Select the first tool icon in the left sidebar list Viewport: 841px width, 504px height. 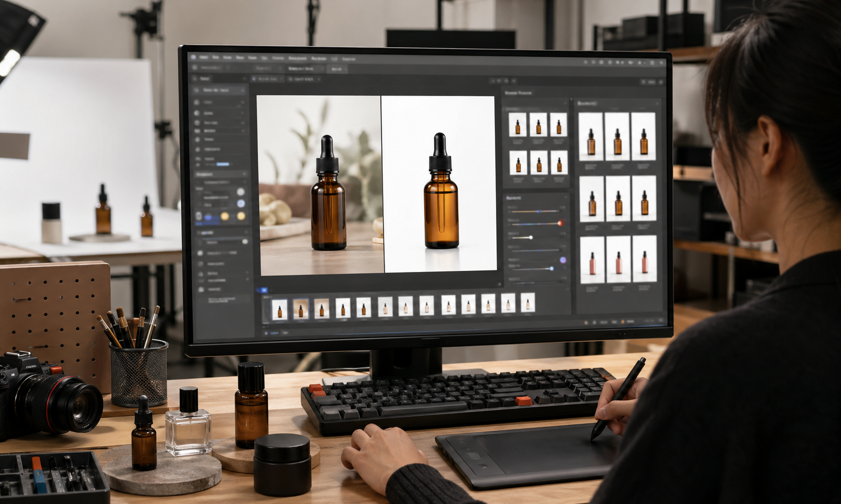click(197, 102)
